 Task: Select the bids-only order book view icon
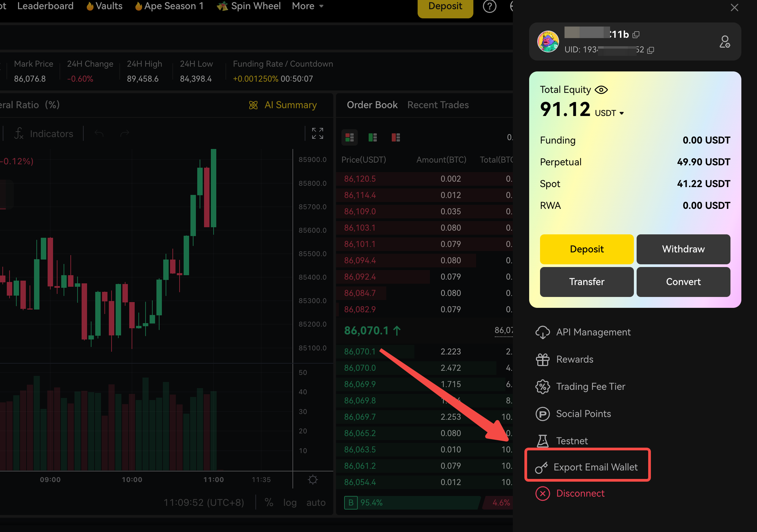[373, 137]
